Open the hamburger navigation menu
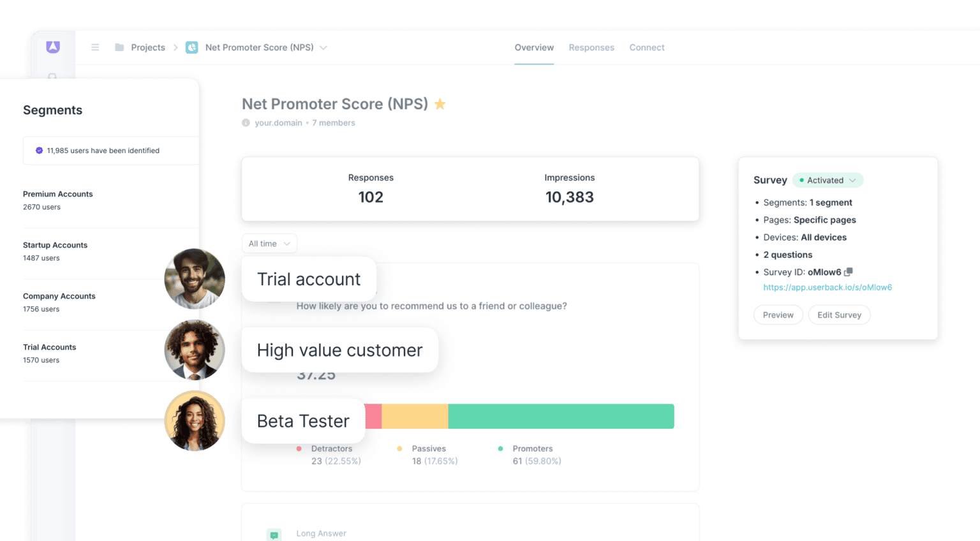Screen dimensions: 980x541 pyautogui.click(x=95, y=47)
